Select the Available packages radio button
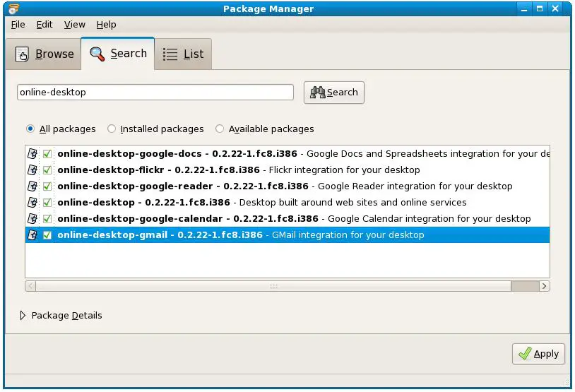The image size is (575, 392). click(x=220, y=129)
